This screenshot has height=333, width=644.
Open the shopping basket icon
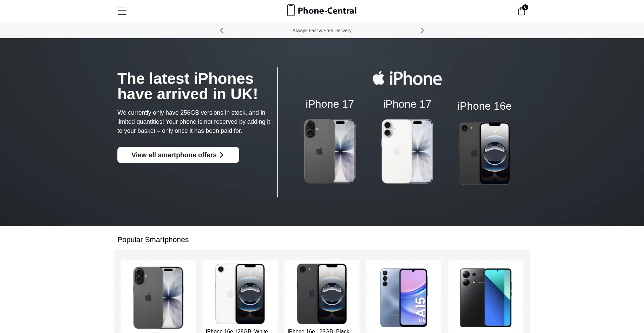522,11
